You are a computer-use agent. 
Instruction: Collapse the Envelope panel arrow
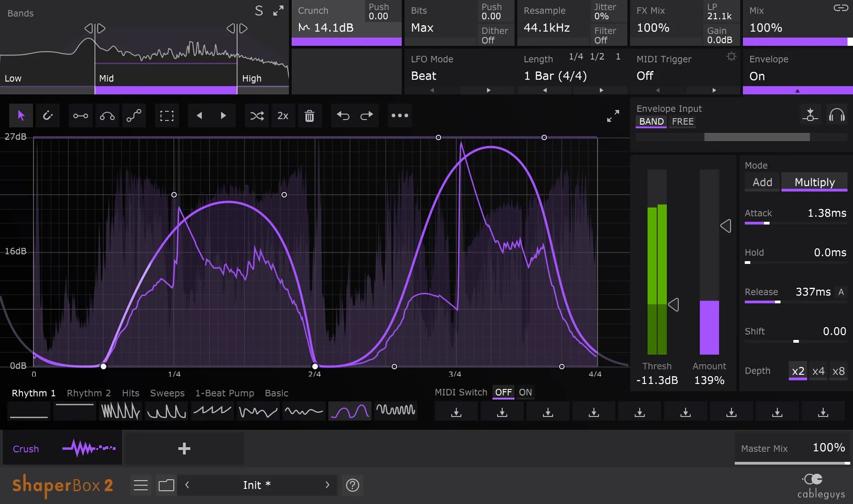[798, 91]
